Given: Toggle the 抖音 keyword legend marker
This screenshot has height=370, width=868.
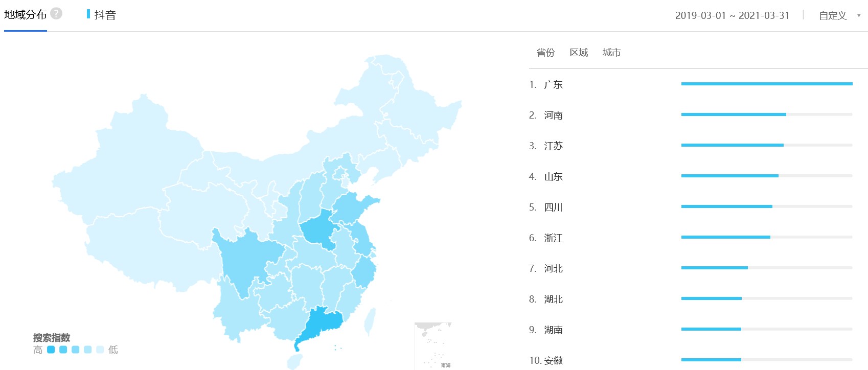Looking at the screenshot, I should (x=88, y=14).
